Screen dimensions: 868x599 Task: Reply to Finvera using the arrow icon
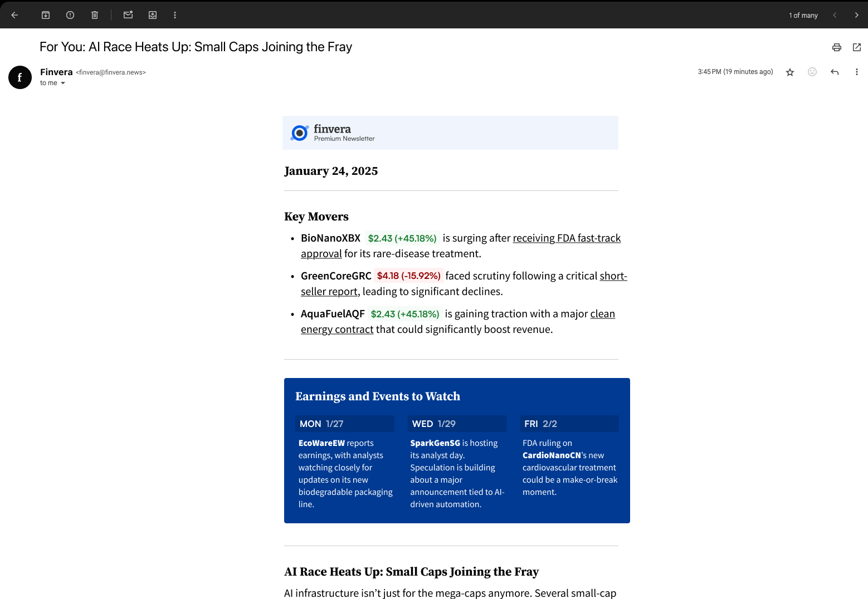[834, 72]
